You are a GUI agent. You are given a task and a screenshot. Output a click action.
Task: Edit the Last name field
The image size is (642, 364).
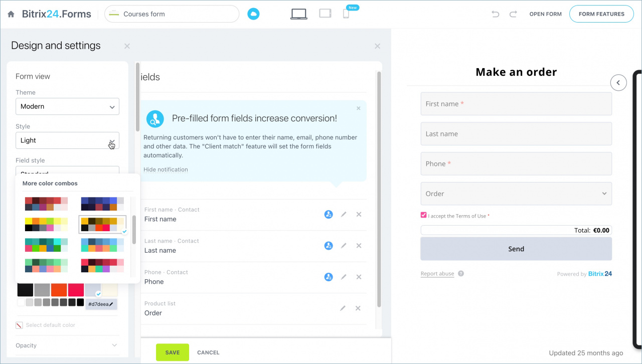click(344, 246)
